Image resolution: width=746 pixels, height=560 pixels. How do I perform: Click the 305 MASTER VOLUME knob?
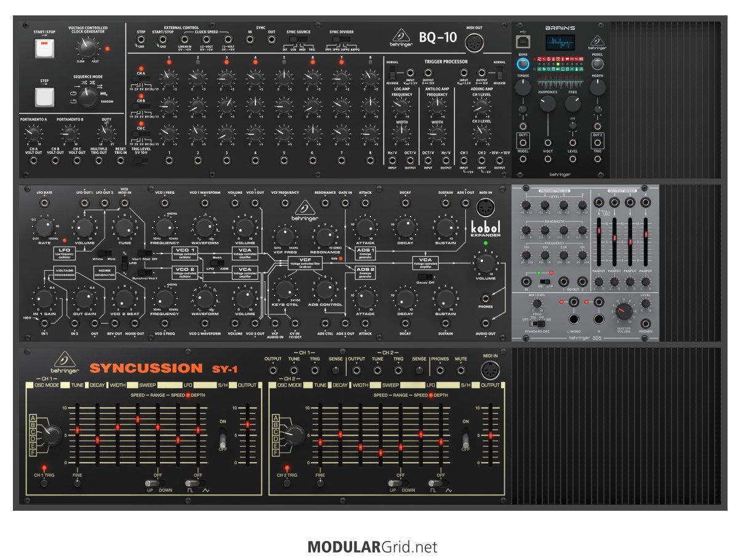click(624, 312)
